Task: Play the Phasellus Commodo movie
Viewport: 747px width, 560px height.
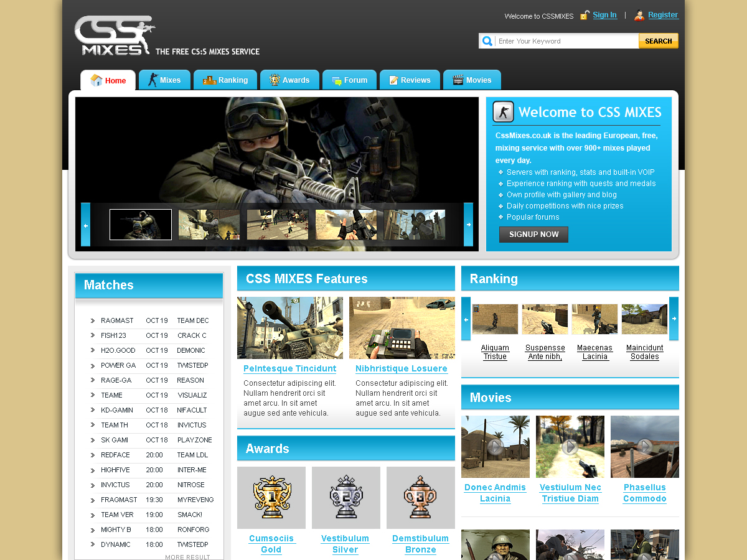Action: pos(645,447)
